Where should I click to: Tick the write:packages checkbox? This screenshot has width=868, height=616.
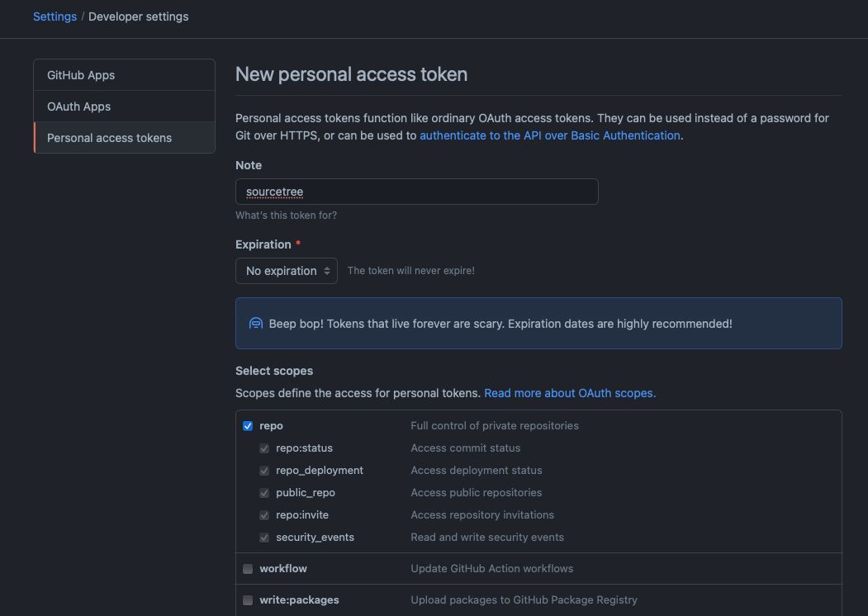pyautogui.click(x=248, y=600)
